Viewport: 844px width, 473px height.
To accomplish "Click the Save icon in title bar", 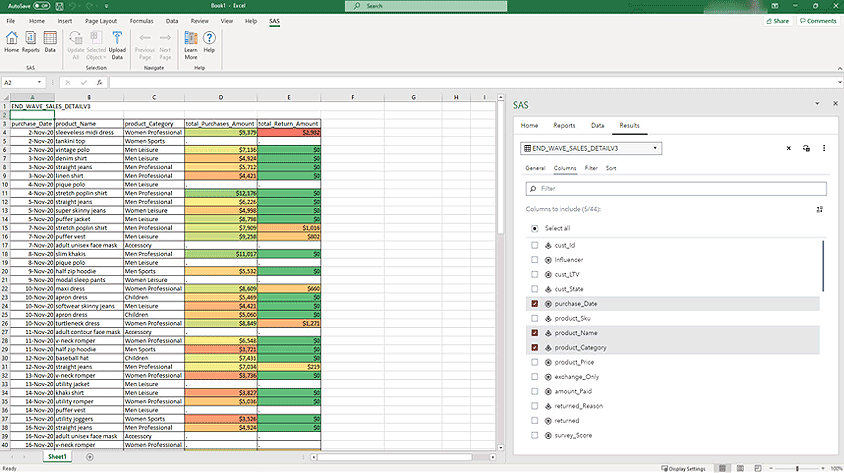I will point(59,6).
